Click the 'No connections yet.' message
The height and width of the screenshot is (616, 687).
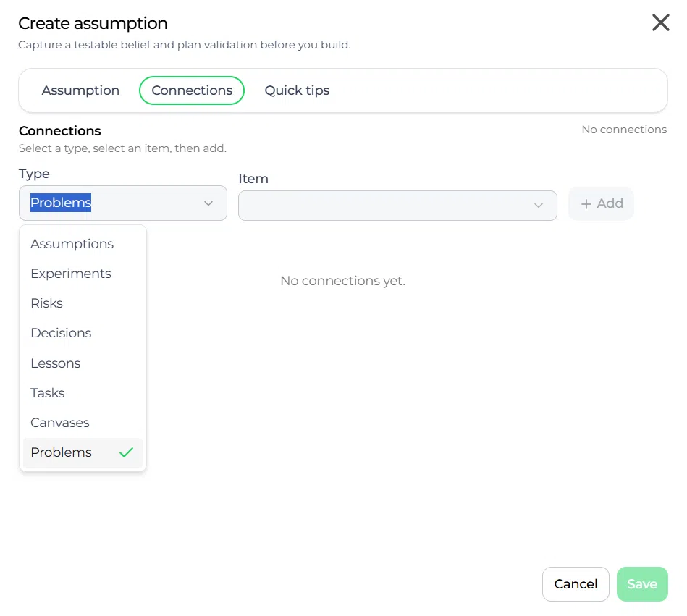343,281
